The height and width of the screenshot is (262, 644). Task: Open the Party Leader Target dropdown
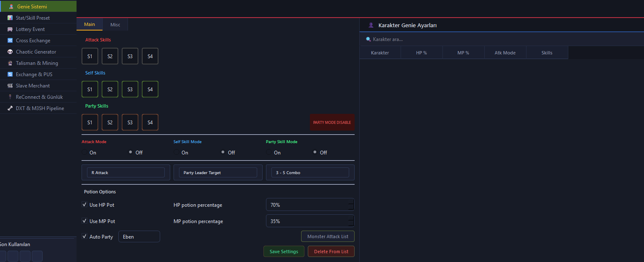pos(218,172)
